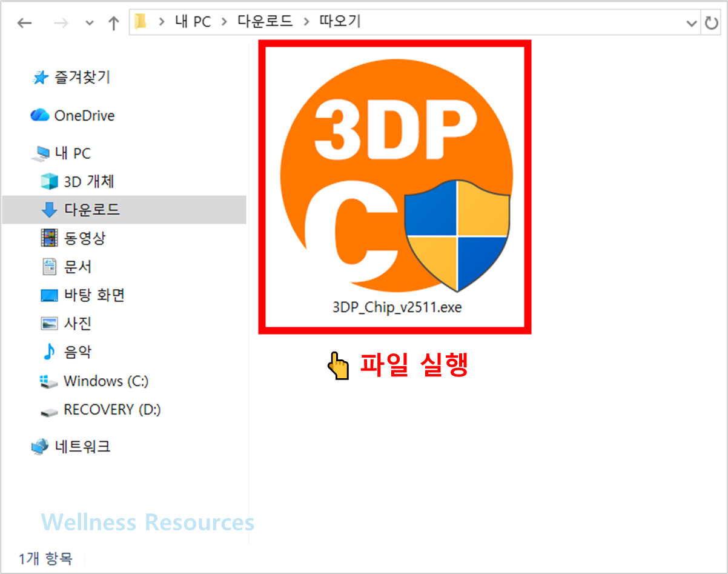Click the 음악 note icon

[x=48, y=352]
